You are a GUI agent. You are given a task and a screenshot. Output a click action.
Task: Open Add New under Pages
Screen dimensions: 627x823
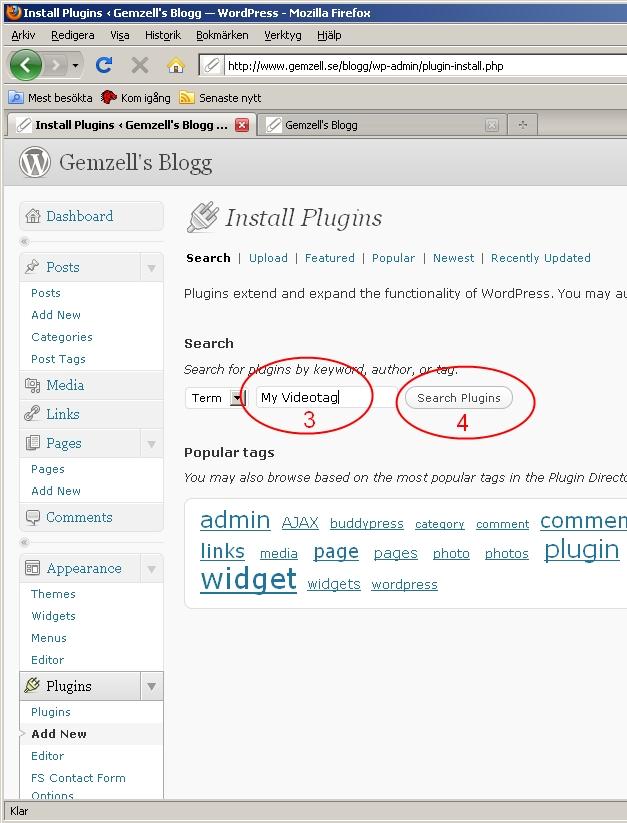(x=56, y=491)
